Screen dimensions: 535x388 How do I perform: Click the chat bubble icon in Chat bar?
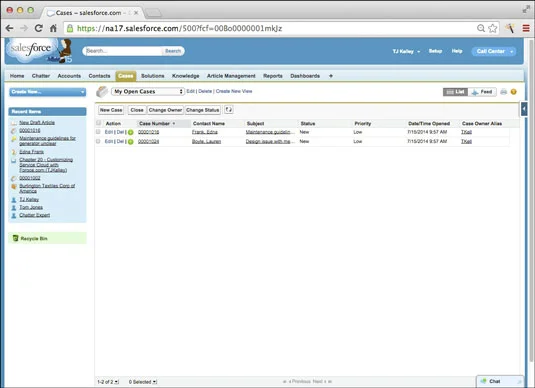(483, 381)
